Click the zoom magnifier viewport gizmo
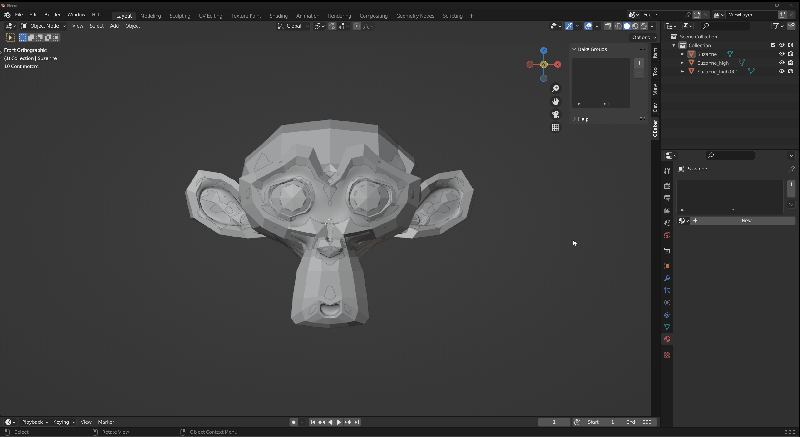This screenshot has width=800, height=437. pos(555,88)
